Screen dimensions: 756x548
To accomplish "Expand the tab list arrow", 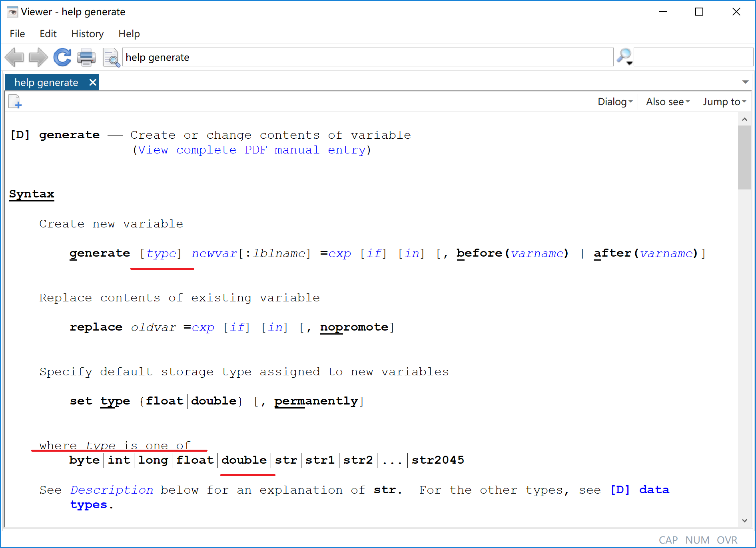I will tap(745, 82).
